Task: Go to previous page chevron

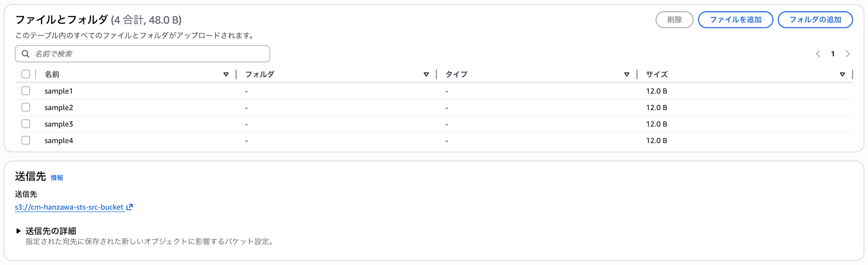Action: [818, 54]
